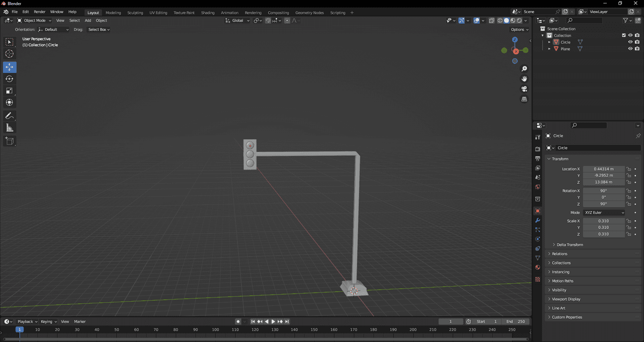
Task: Open the Modifier properties wrench tab
Action: point(537,220)
